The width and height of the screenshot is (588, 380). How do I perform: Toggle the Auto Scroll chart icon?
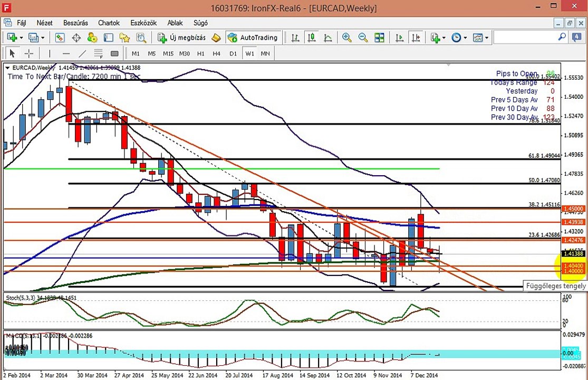point(399,37)
